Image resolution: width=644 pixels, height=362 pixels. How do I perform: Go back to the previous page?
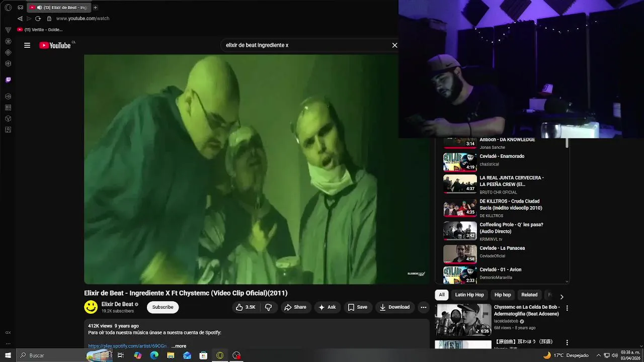20,19
